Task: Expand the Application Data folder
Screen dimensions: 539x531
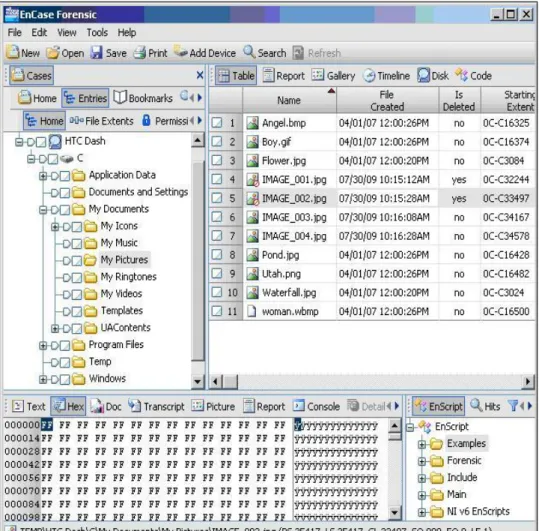Action: (x=43, y=176)
